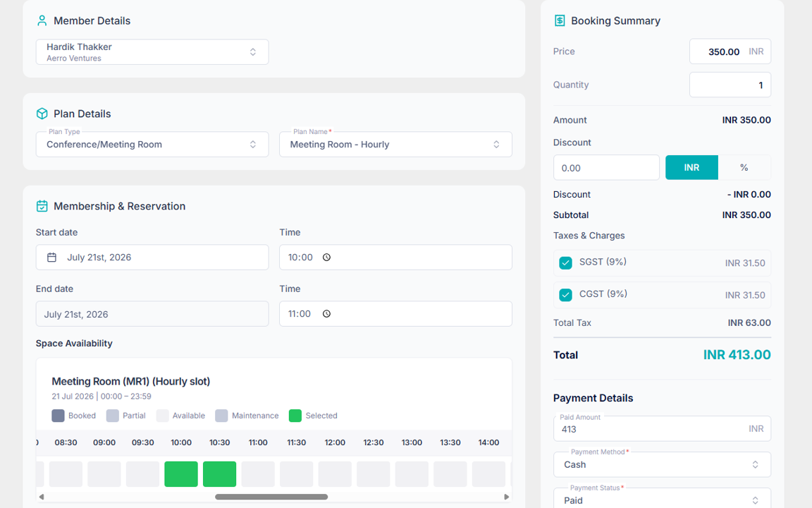This screenshot has height=508, width=812.
Task: Click the Total Tax INR 63.00 value
Action: pos(749,322)
